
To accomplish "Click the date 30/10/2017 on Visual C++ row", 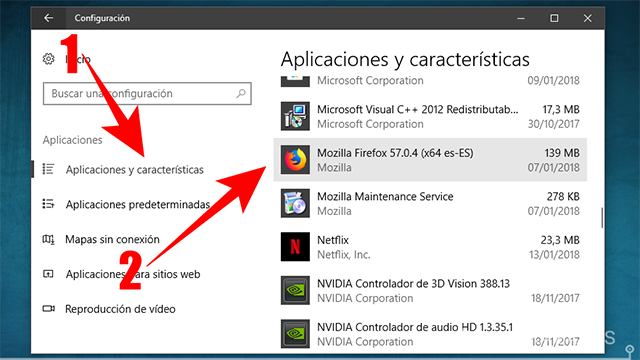I will click(x=553, y=124).
